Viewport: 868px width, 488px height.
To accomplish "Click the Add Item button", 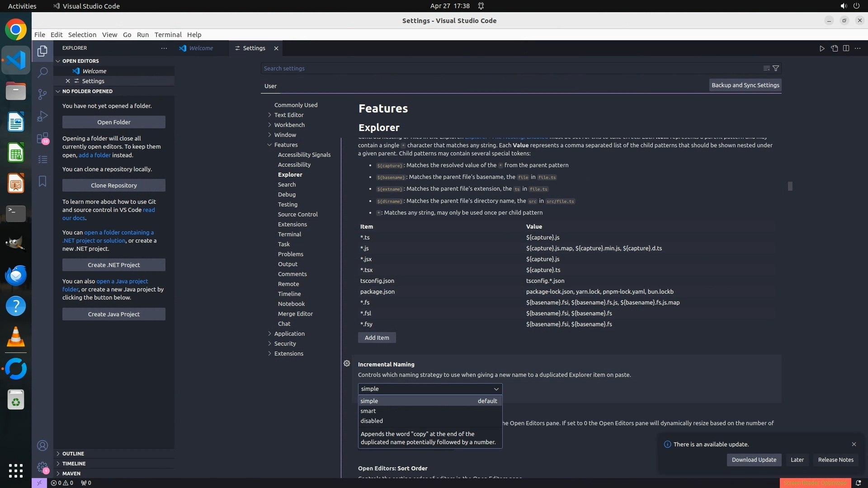I will (377, 338).
